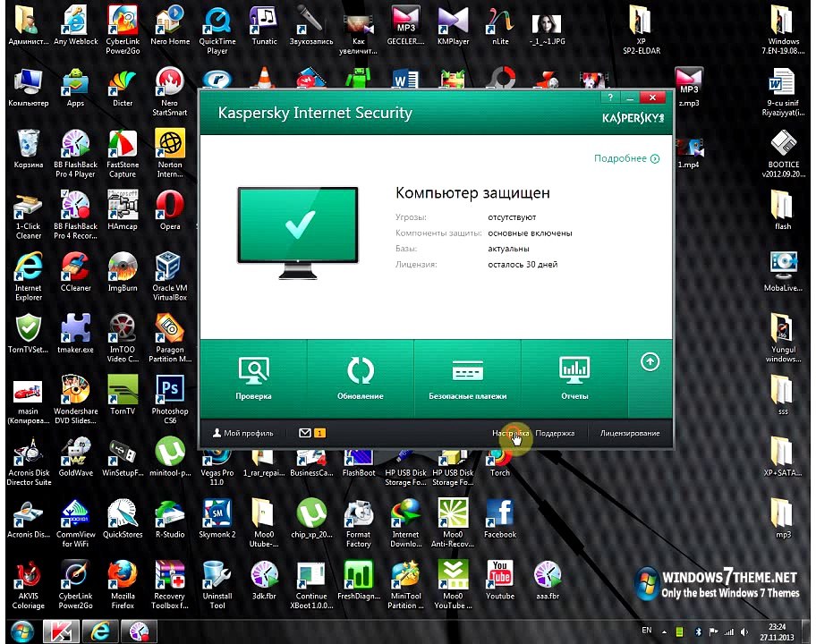Open the Проверка scan section
816x644 pixels.
(x=253, y=378)
